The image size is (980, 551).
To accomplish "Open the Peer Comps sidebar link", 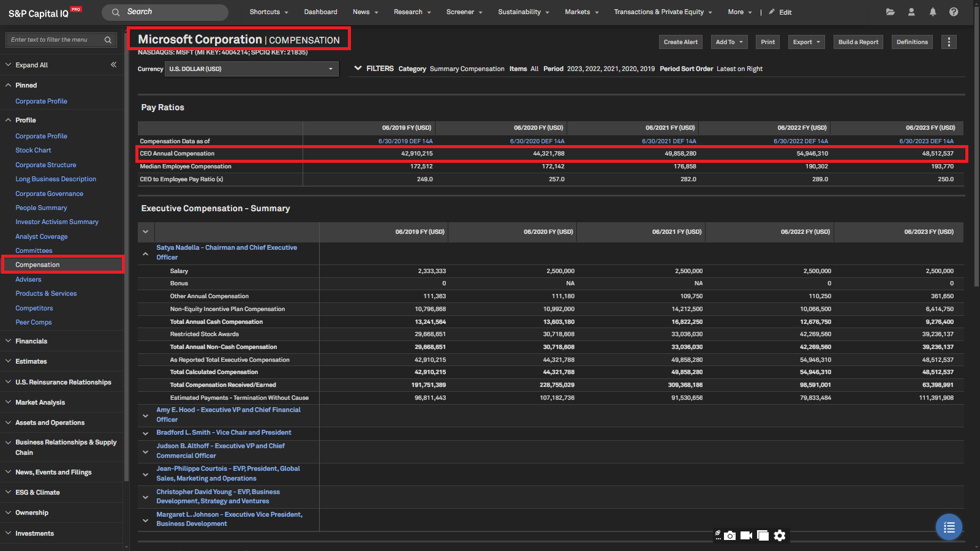I will 34,322.
